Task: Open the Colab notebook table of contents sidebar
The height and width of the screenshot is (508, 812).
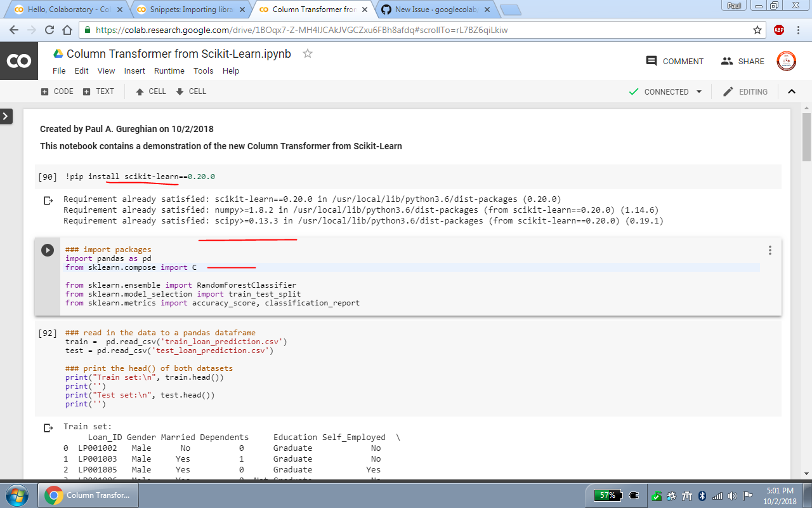Action: click(x=6, y=117)
